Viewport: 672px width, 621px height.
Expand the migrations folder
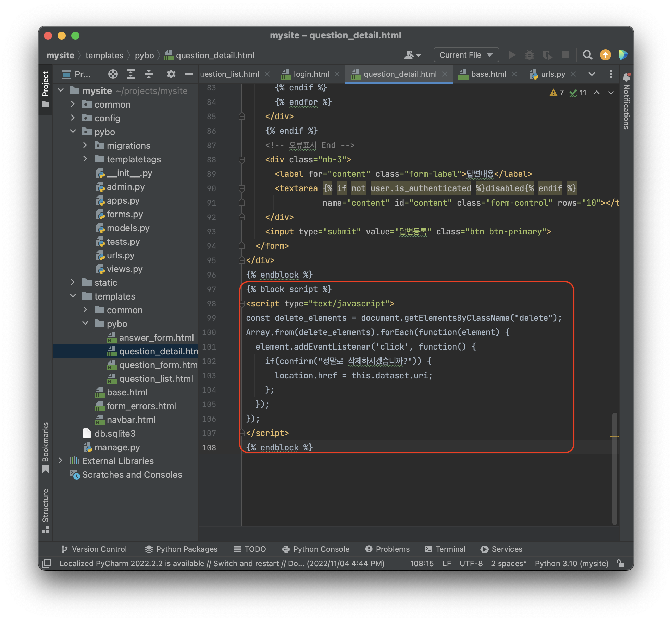click(85, 145)
